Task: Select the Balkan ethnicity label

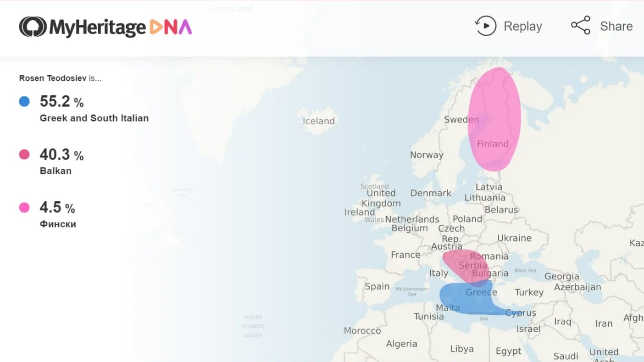Action: point(56,171)
